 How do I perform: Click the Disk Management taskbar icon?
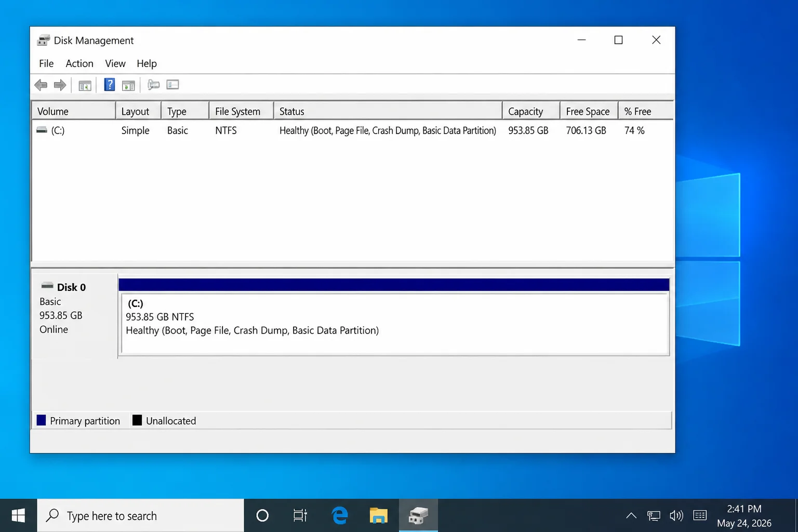point(418,515)
